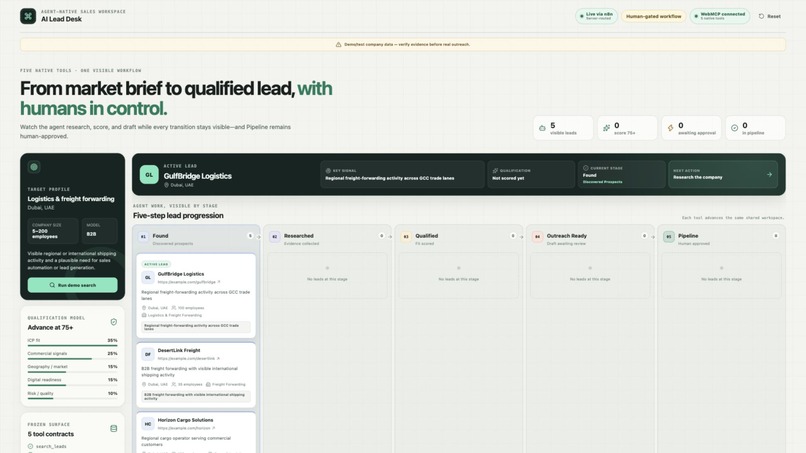Select the Pipeline stage column header
This screenshot has height=453, width=806.
coord(721,239)
